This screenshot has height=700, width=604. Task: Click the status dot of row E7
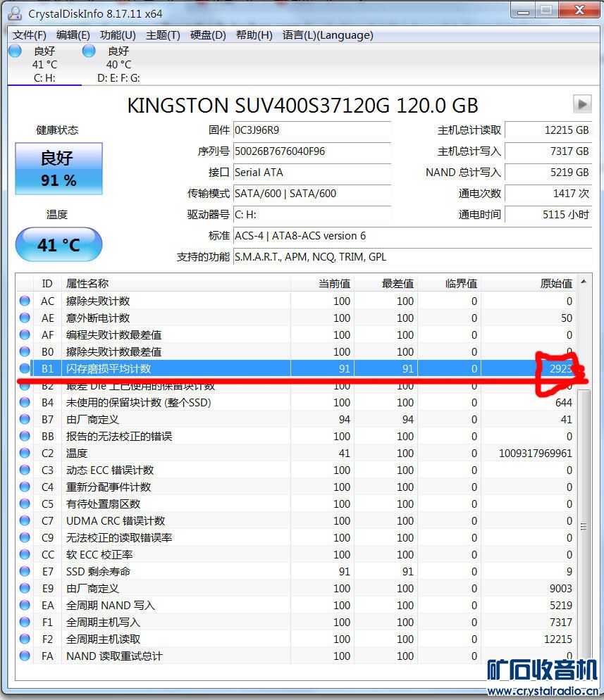point(25,571)
